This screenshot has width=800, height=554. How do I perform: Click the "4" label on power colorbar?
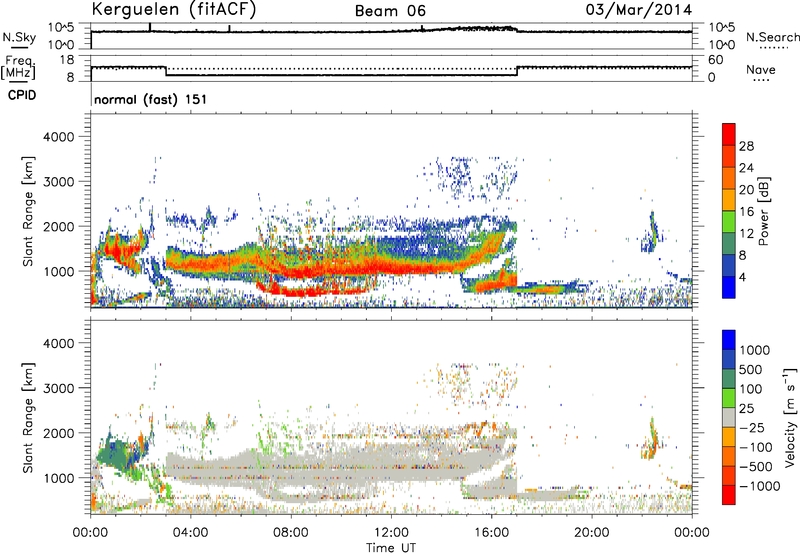(742, 277)
